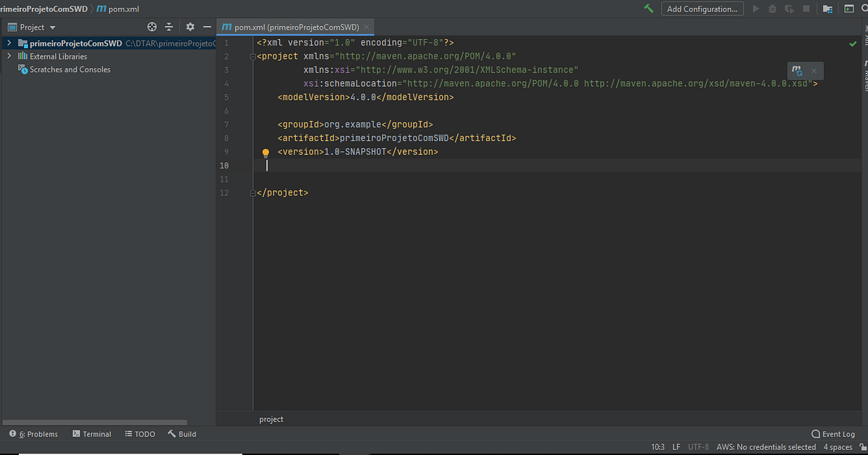Click the Debug bug icon in the top toolbar

point(771,9)
